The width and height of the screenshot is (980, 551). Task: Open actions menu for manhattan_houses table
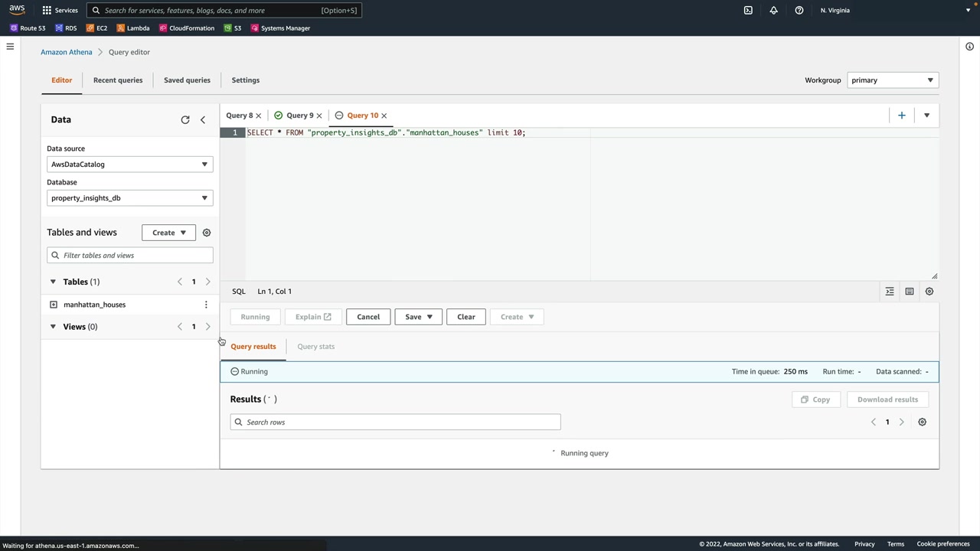(206, 305)
